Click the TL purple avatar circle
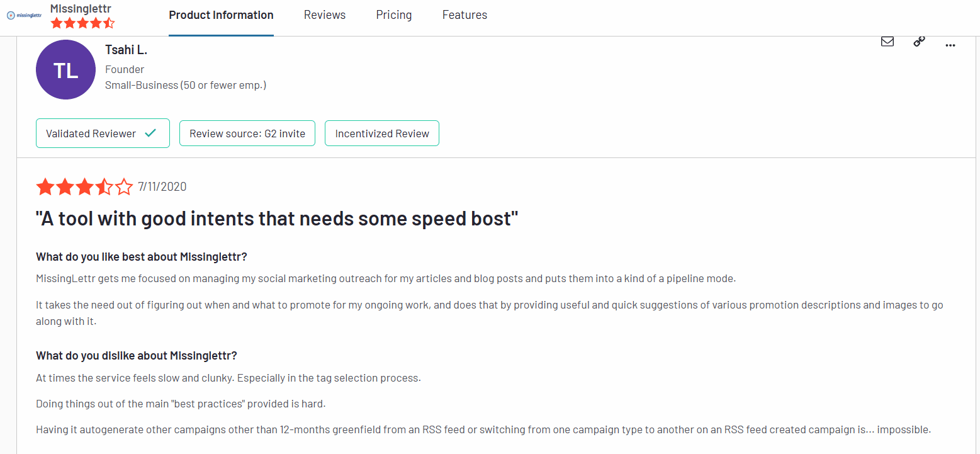The height and width of the screenshot is (454, 980). 66,70
